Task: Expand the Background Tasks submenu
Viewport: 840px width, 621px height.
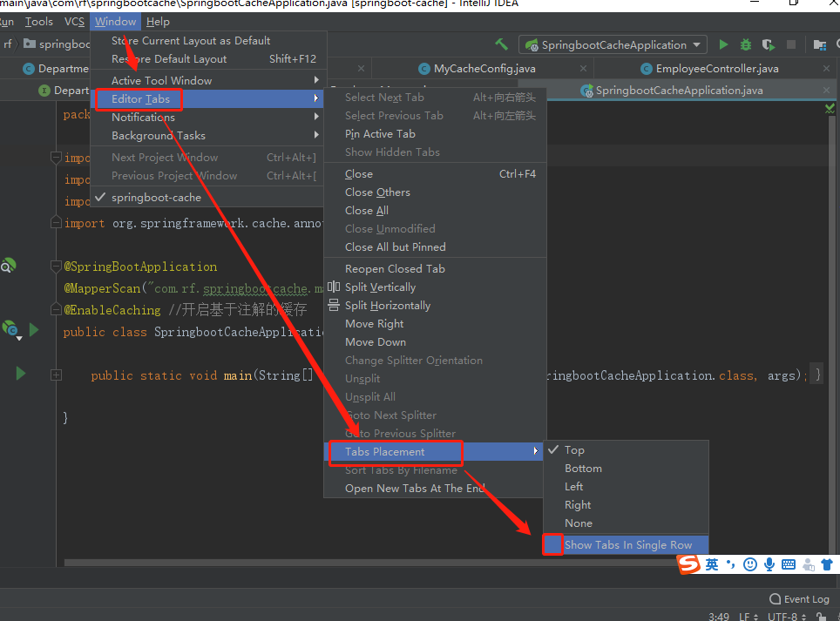Action: point(207,136)
